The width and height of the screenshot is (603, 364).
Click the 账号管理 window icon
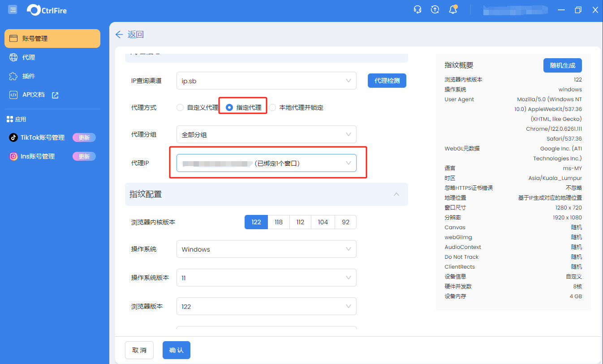point(13,39)
